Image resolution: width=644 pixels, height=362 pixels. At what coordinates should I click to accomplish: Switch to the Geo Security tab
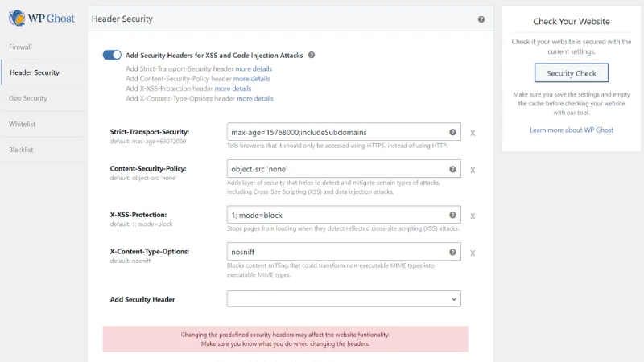pyautogui.click(x=28, y=98)
